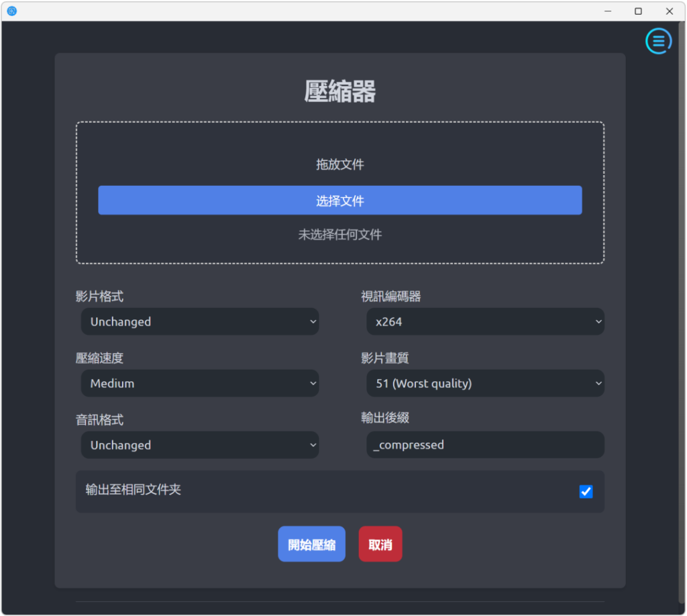The width and height of the screenshot is (687, 616).
Task: Expand the 音訊格式 dropdown
Action: click(x=200, y=445)
